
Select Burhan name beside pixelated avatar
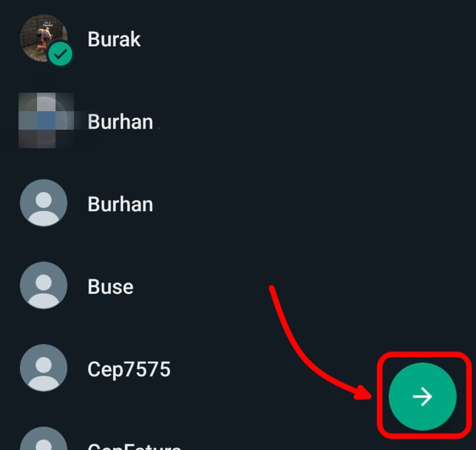(120, 122)
